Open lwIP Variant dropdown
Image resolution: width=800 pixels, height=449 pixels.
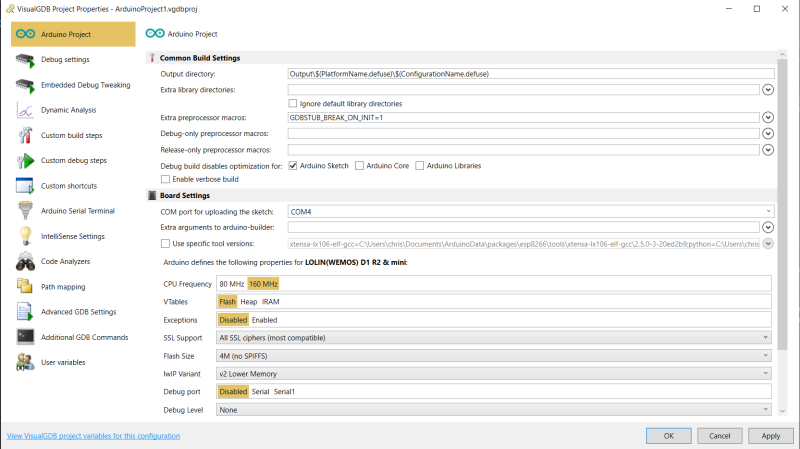(x=494, y=374)
